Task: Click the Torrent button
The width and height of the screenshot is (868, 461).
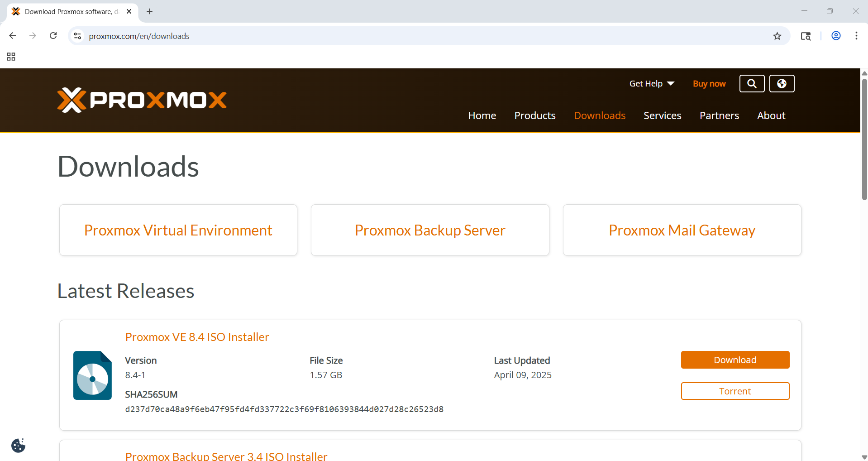Action: (735, 391)
